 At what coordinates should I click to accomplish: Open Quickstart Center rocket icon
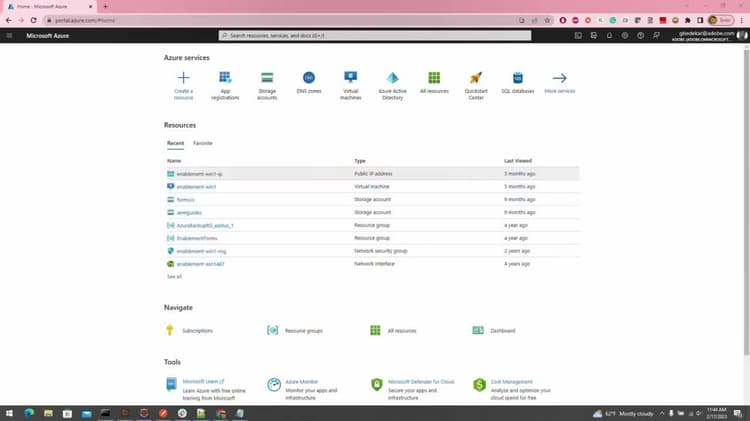(x=475, y=78)
